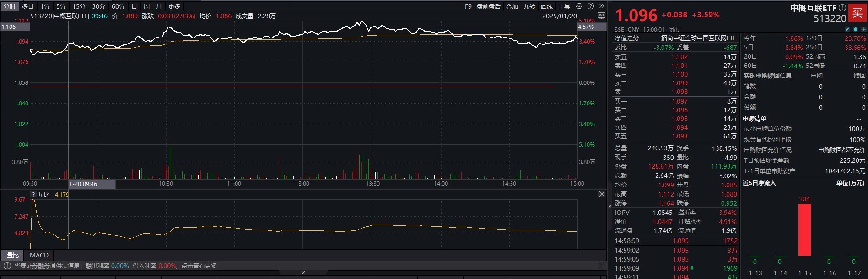
Task: Expand the bottom panel double-chevron handle
Action: pyautogui.click(x=303, y=273)
